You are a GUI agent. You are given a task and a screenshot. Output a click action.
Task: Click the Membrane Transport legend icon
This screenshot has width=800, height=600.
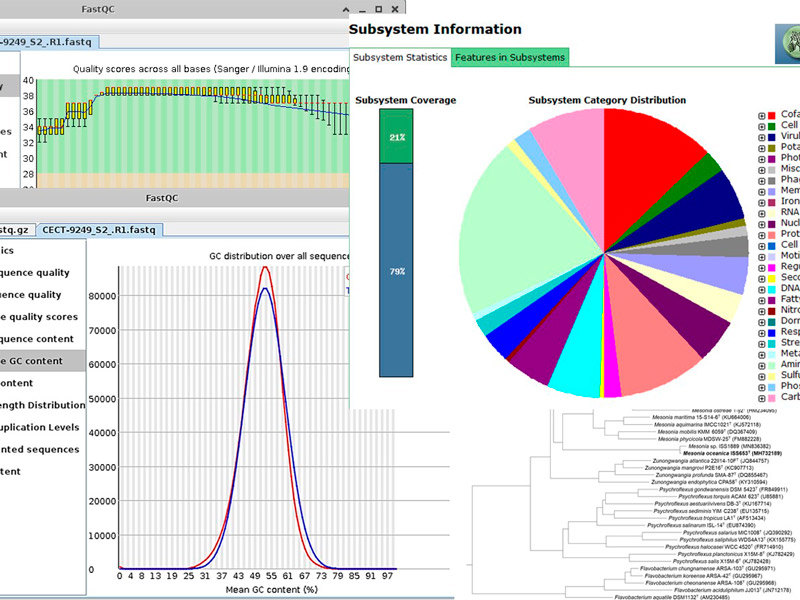point(772,190)
